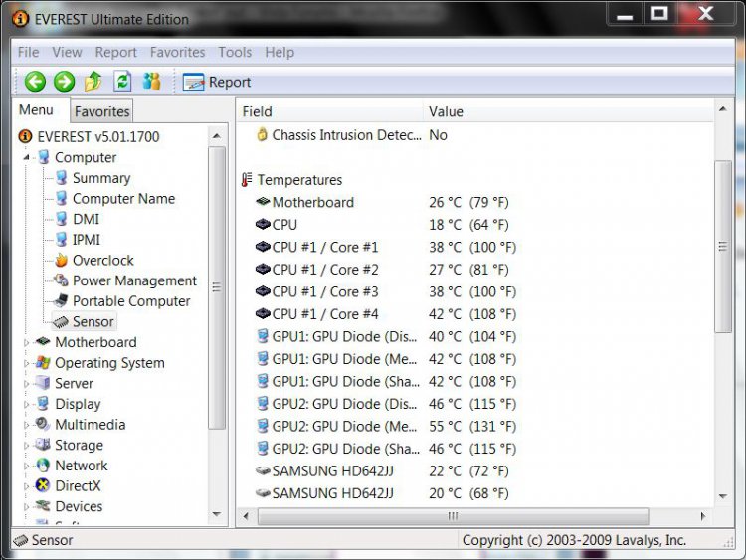Open the View menu

(67, 52)
